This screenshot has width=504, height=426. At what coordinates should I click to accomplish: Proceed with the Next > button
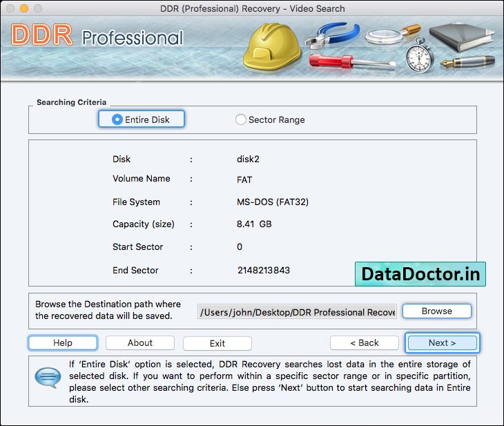coord(442,342)
